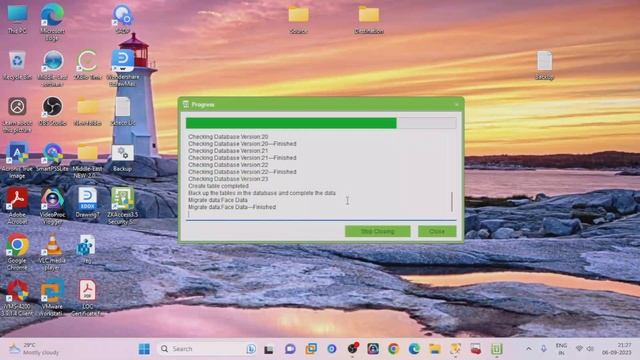This screenshot has height=360, width=640.
Task: Select log line 'Checking Database Version:21—Finished'
Action: click(x=242, y=158)
